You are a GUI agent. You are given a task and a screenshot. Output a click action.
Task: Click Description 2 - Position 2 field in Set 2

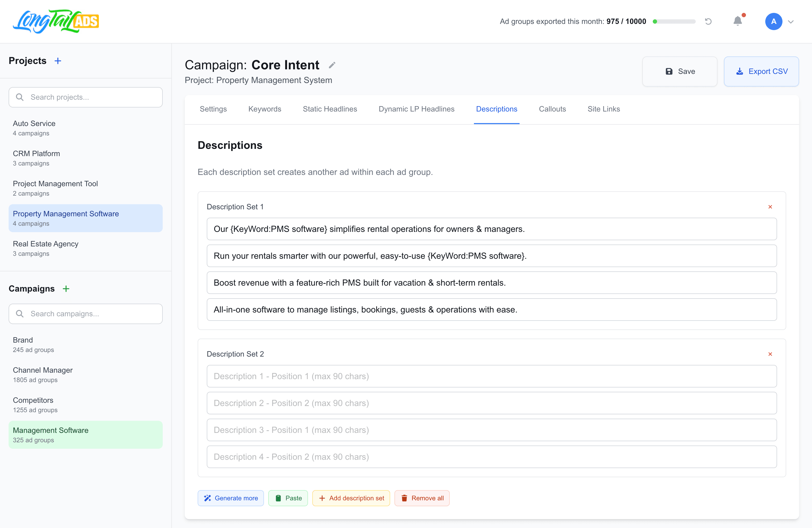tap(492, 403)
